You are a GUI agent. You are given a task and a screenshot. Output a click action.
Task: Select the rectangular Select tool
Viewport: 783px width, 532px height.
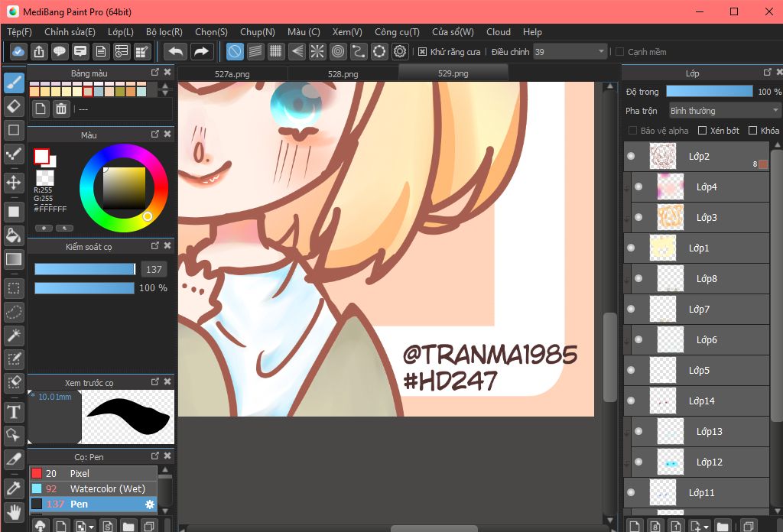(x=14, y=288)
